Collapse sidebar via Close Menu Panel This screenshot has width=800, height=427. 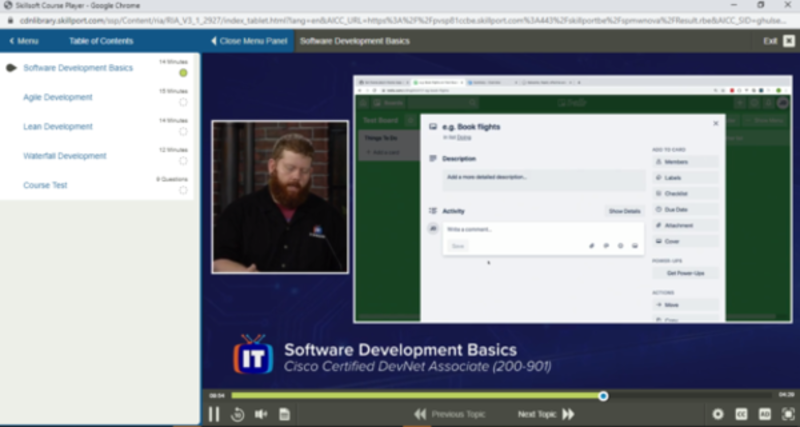(x=249, y=41)
